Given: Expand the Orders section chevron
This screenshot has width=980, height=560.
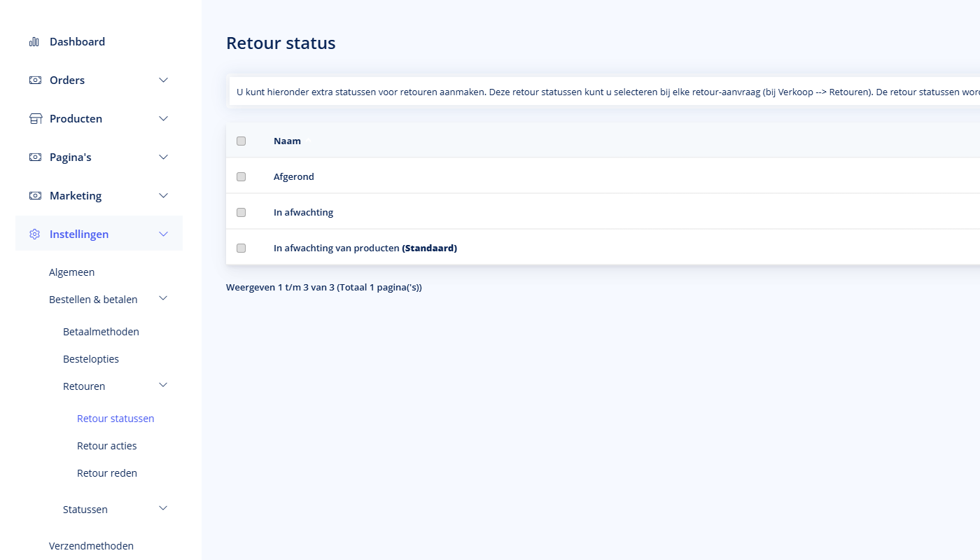Looking at the screenshot, I should pyautogui.click(x=163, y=80).
